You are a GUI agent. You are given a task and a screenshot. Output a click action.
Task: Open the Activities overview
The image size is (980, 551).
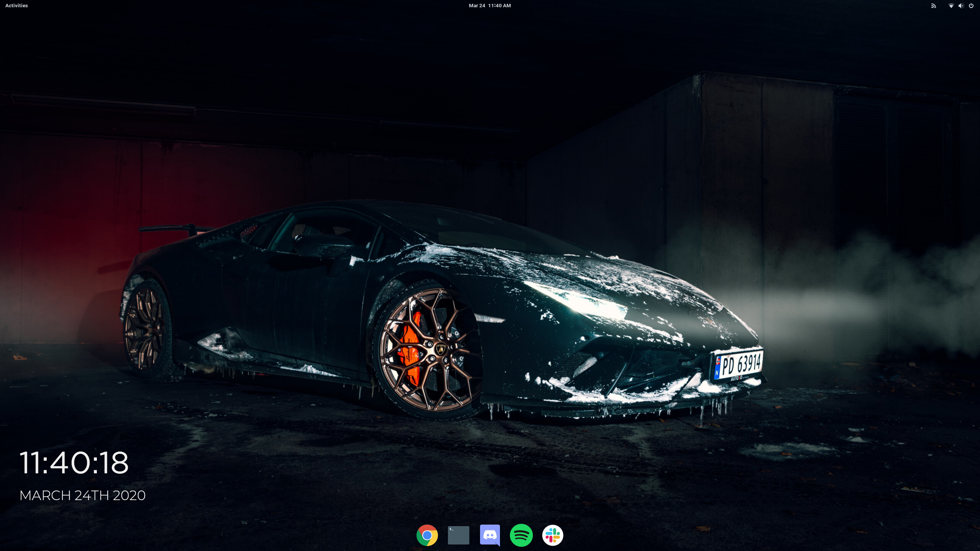click(16, 6)
